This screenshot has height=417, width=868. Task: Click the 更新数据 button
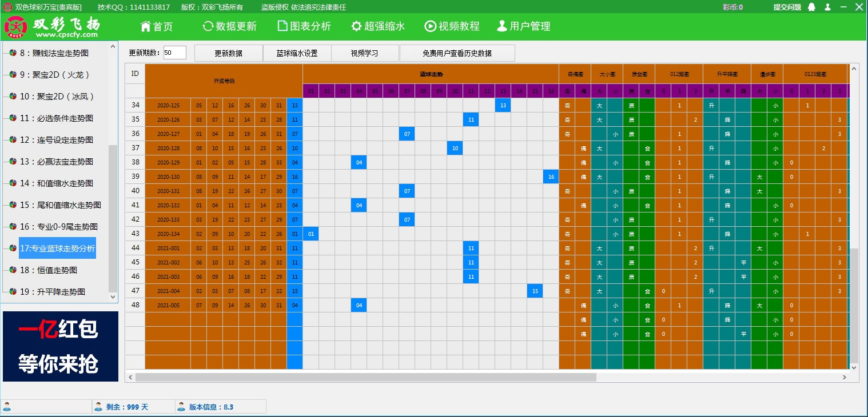tap(229, 53)
